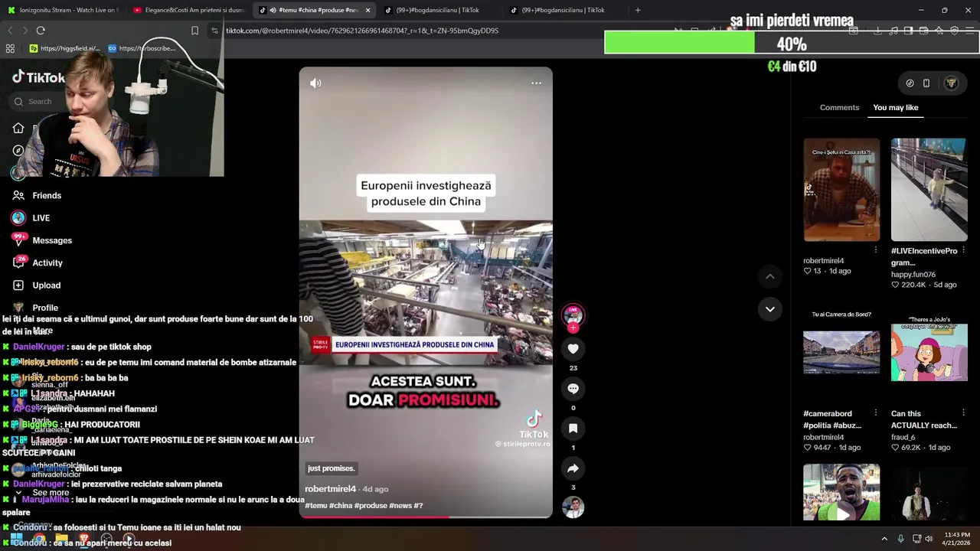Open the video's three-dot options menu

536,83
